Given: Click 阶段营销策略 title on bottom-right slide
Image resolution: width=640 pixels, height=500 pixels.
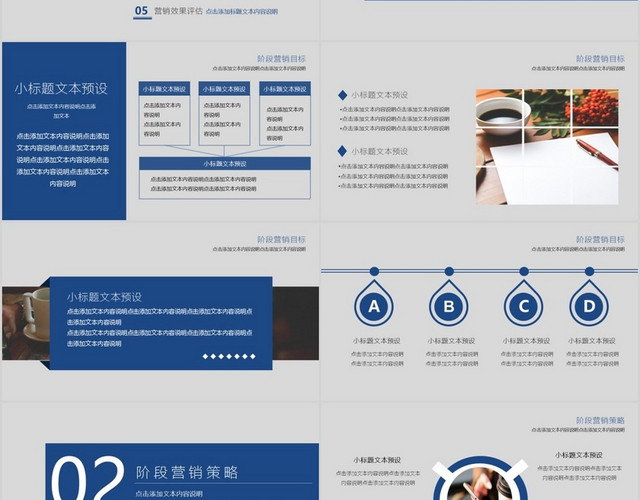Looking at the screenshot, I should pos(600,420).
